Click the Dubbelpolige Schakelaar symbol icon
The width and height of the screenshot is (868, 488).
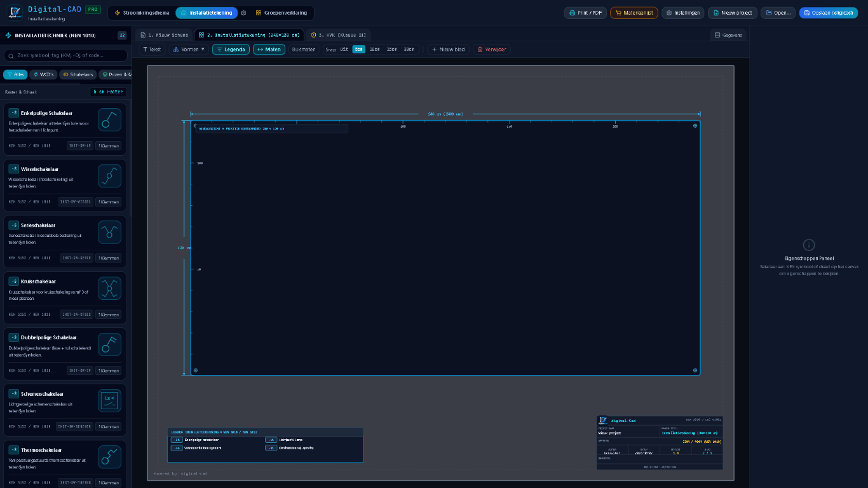(x=109, y=344)
